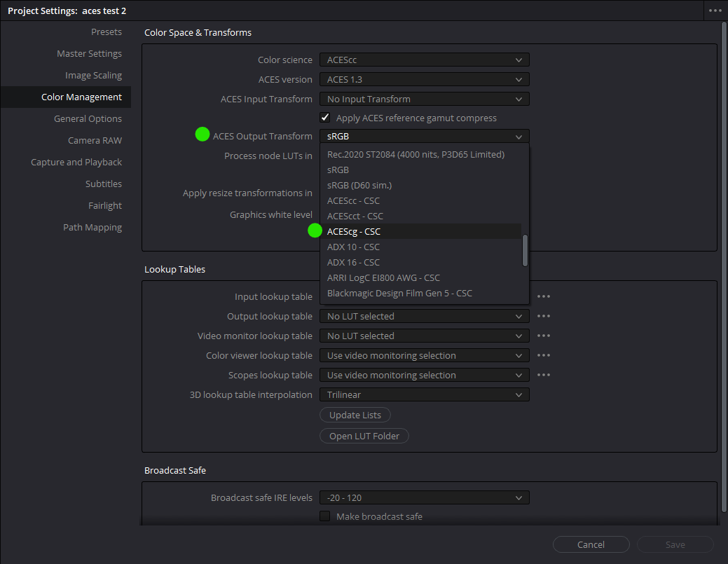This screenshot has width=728, height=564.
Task: Collapse the ACES Output Transform dropdown
Action: click(425, 136)
